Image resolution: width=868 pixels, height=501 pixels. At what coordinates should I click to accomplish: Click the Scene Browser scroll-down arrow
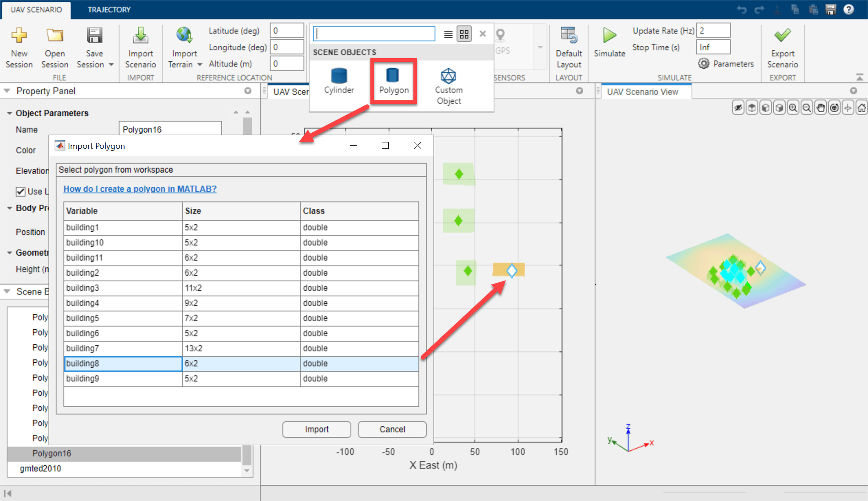247,471
